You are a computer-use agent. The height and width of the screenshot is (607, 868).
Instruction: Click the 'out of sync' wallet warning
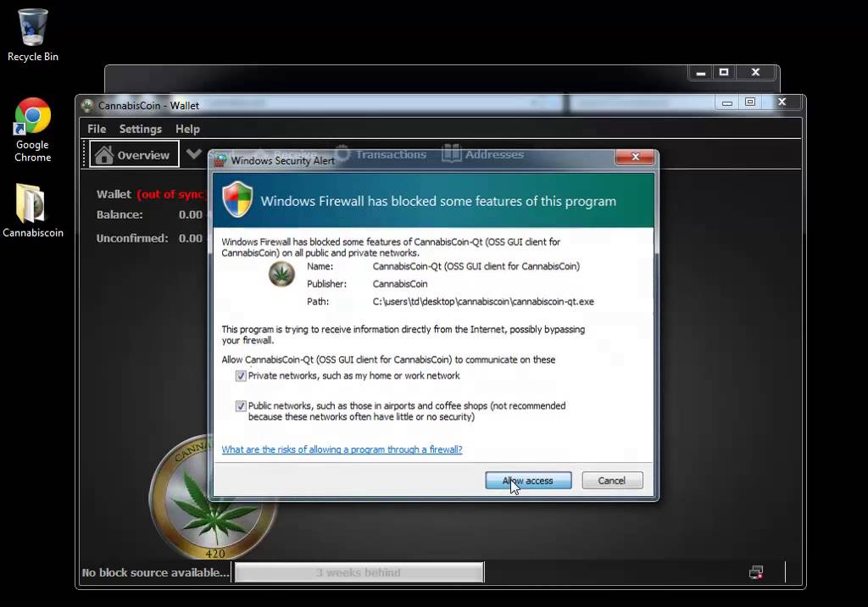pyautogui.click(x=171, y=194)
